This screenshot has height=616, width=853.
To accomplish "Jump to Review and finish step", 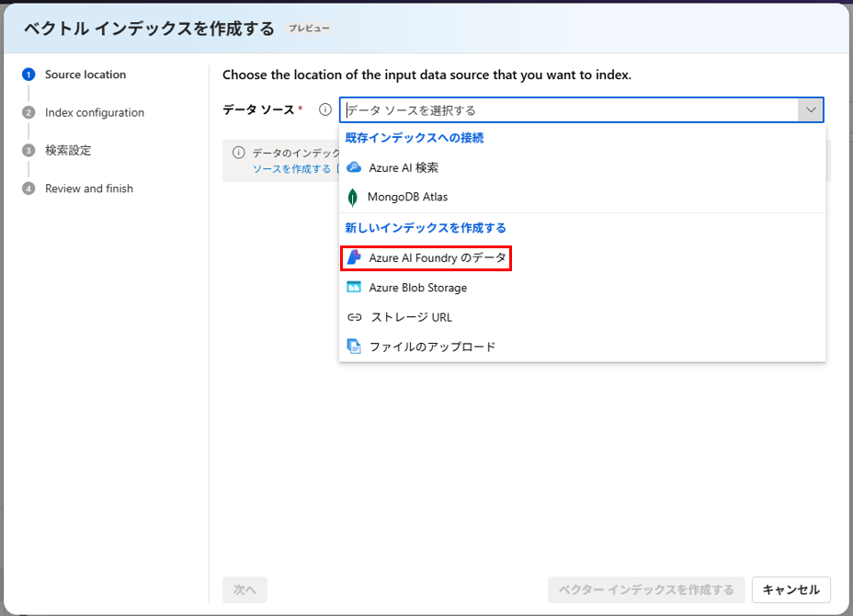I will pyautogui.click(x=88, y=188).
